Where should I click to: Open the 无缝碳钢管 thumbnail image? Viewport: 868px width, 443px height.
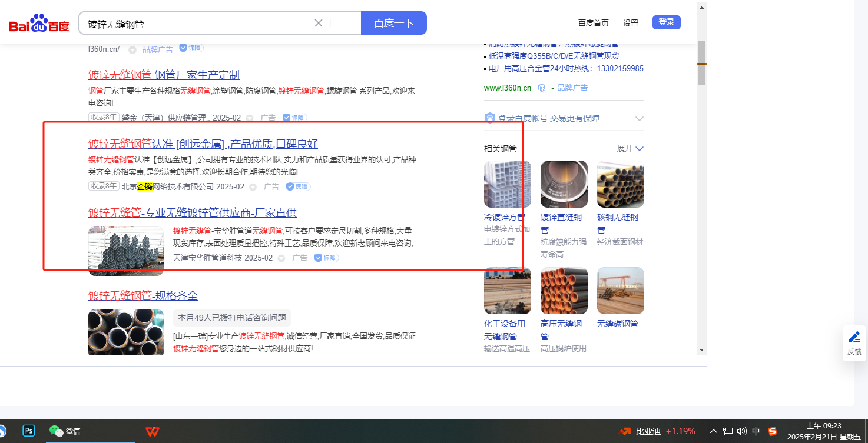(x=621, y=291)
